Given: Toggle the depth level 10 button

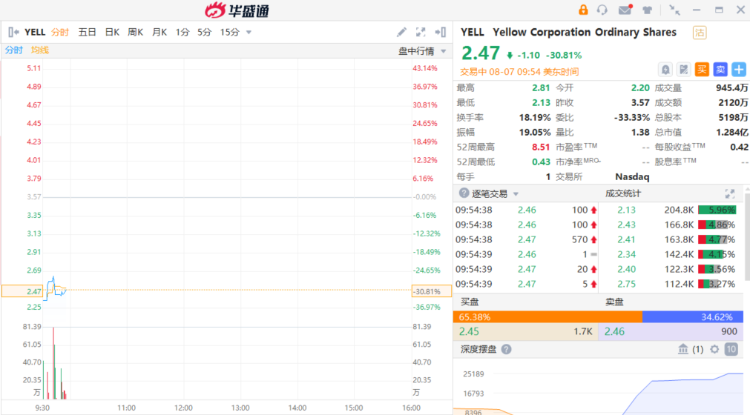Looking at the screenshot, I should (732, 349).
